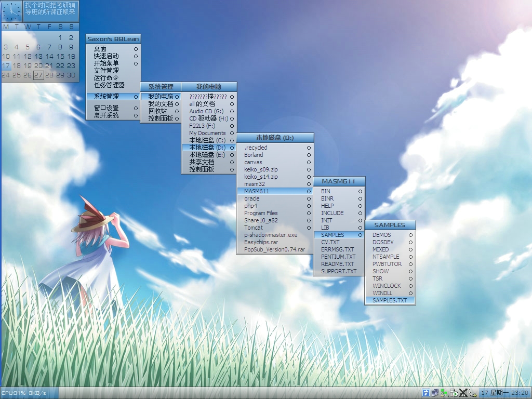532x399 pixels.
Task: Click the Saxon's BBLean menu title
Action: pyautogui.click(x=113, y=39)
